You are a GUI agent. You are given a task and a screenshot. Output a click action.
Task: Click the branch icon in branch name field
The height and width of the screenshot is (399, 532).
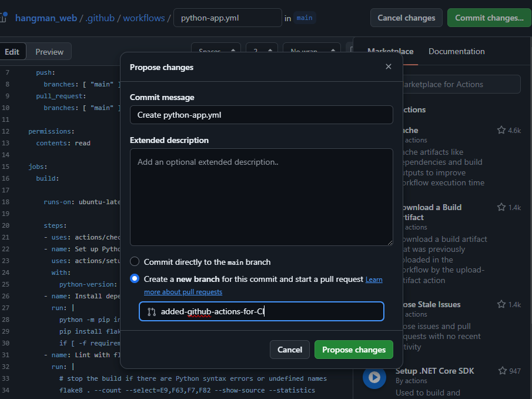click(x=152, y=311)
